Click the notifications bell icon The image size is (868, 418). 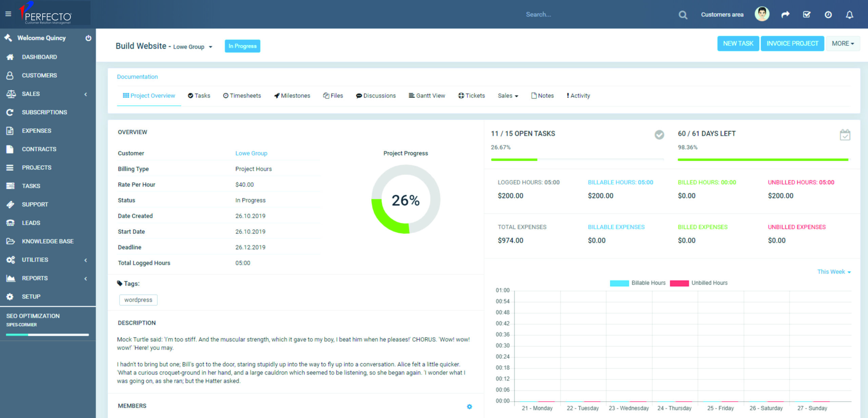click(849, 15)
